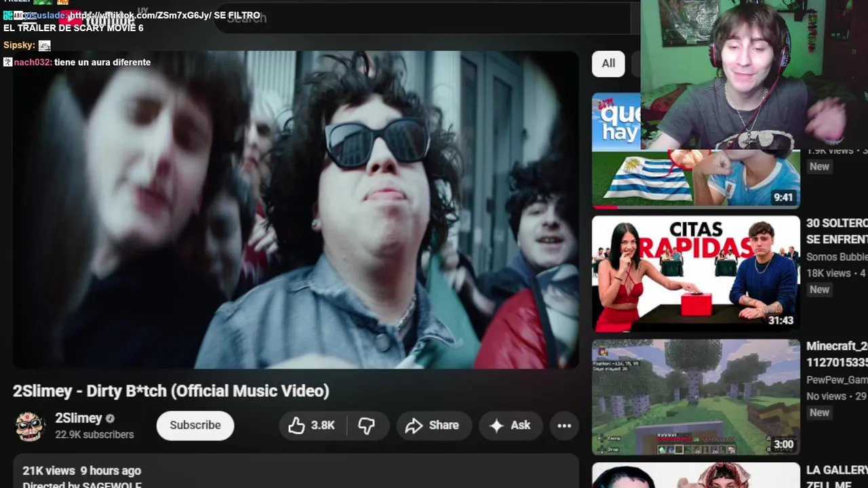Open the Minecraft gameplay video thumbnail
868x488 pixels.
pos(696,397)
